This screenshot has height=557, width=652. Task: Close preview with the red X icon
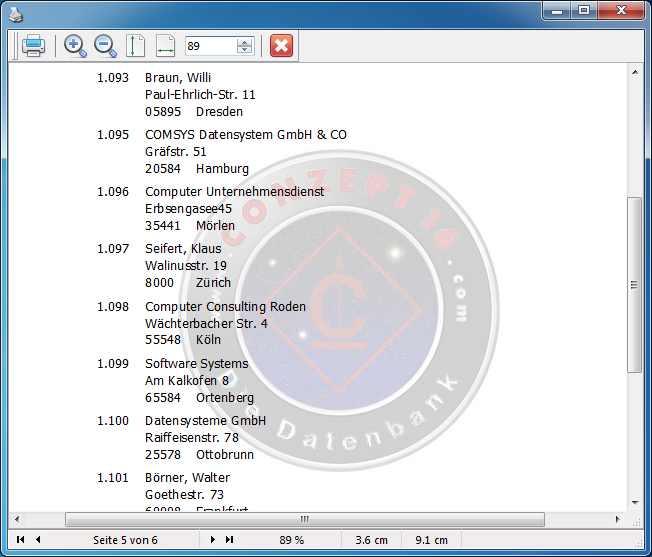(282, 46)
